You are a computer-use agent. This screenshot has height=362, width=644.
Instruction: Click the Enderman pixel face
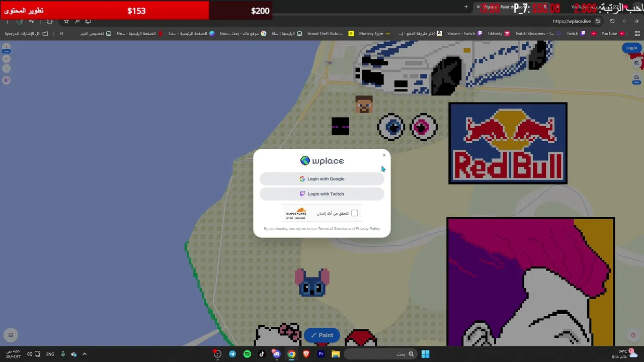coord(340,126)
